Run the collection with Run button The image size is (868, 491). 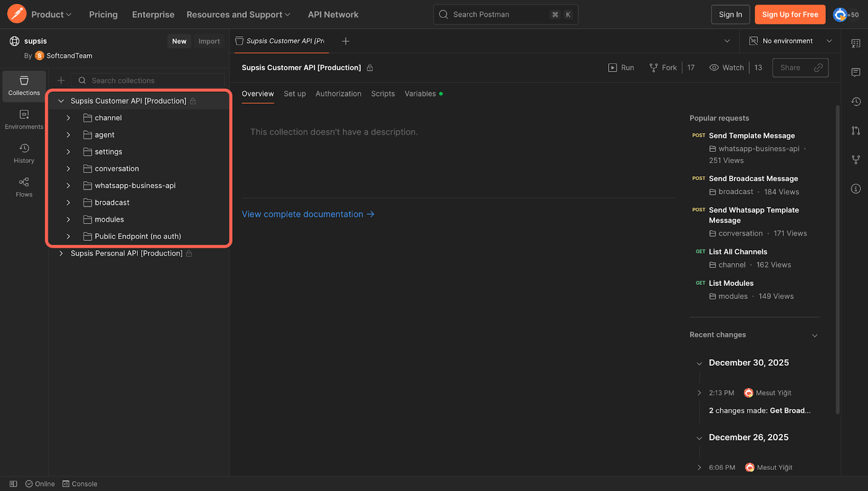click(x=621, y=68)
